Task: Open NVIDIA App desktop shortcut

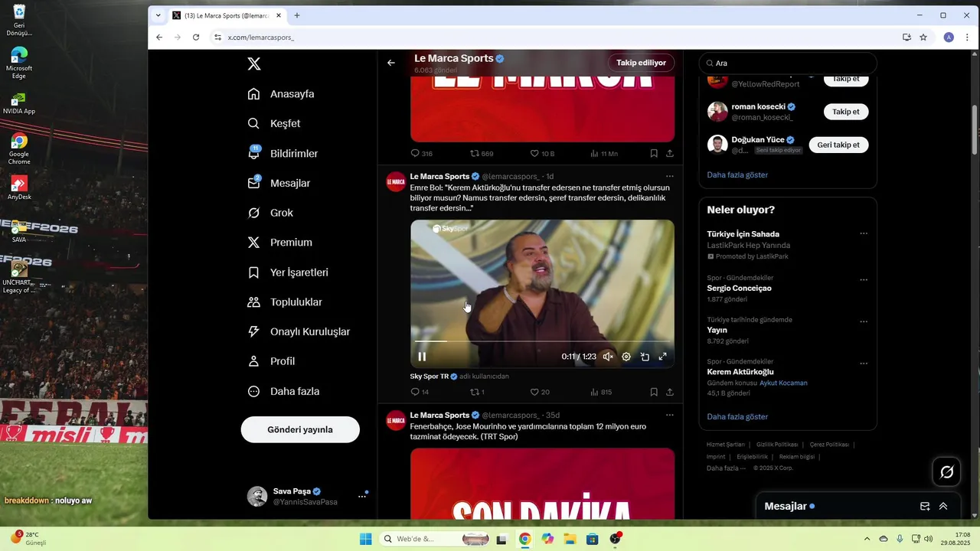Action: [19, 102]
